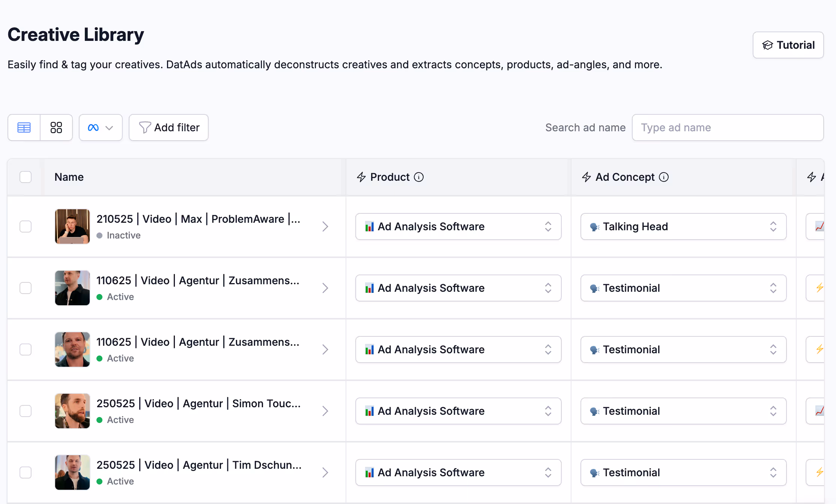Select checkbox for 250525 Tim Dschun row
Screen dimensions: 836x504
(26, 472)
